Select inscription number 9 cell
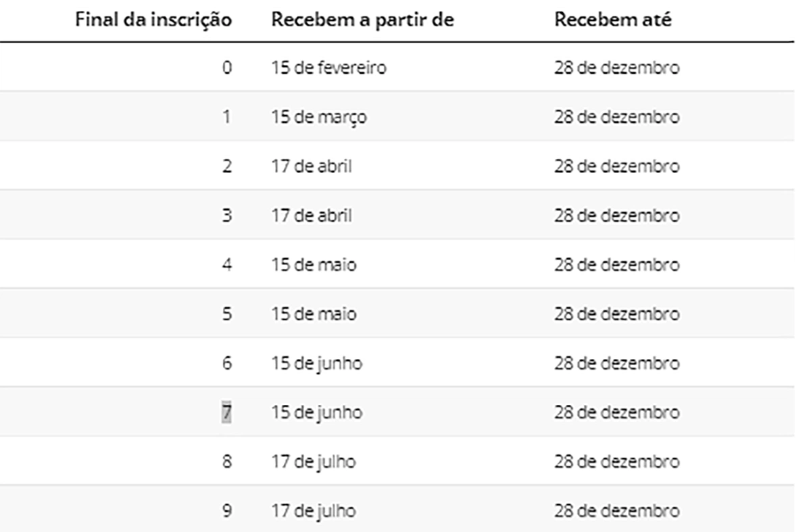Viewport: 811px width, 532px height. [x=227, y=511]
